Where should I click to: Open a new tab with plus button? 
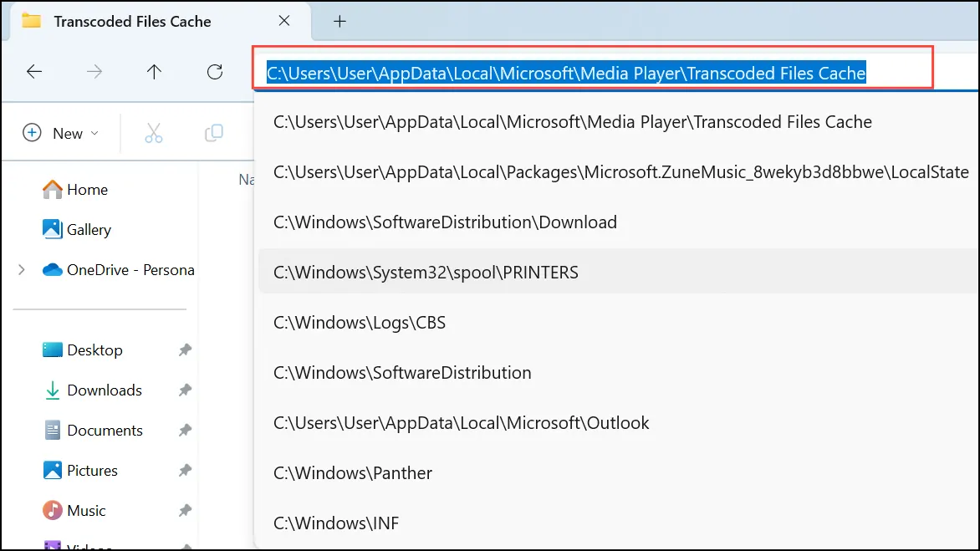click(339, 21)
